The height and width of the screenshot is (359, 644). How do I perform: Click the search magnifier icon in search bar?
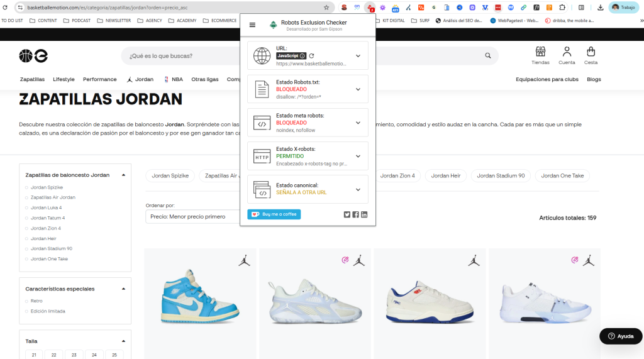tap(488, 56)
